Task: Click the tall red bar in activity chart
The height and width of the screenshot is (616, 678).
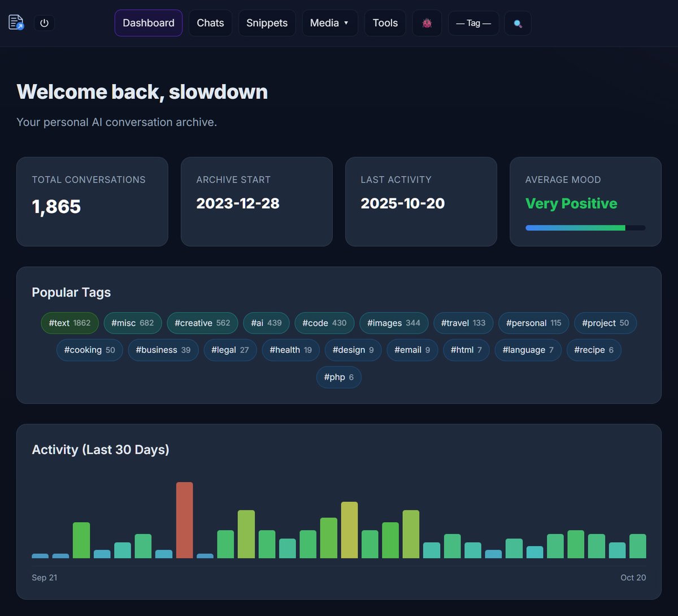Action: click(184, 520)
